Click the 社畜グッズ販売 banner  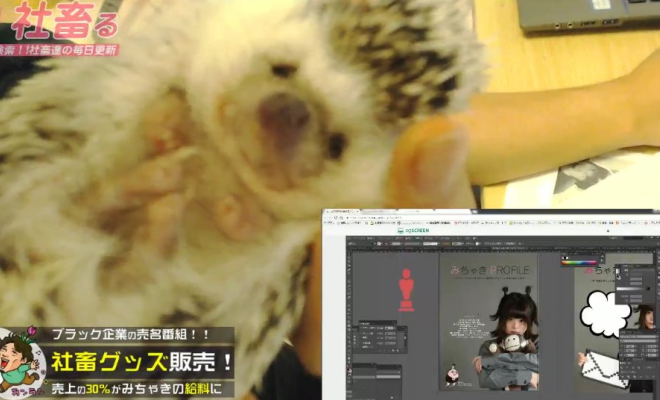[x=140, y=360]
